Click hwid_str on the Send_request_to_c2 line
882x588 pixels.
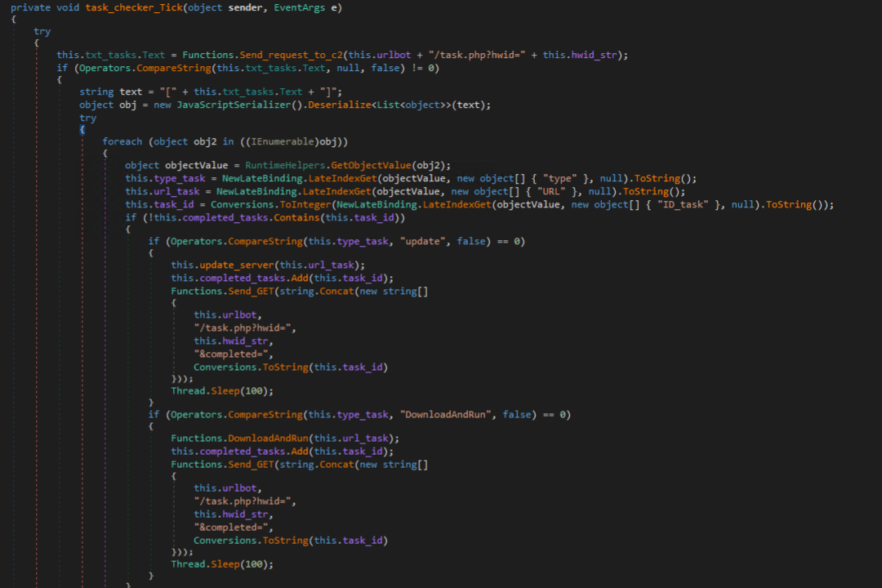(594, 56)
